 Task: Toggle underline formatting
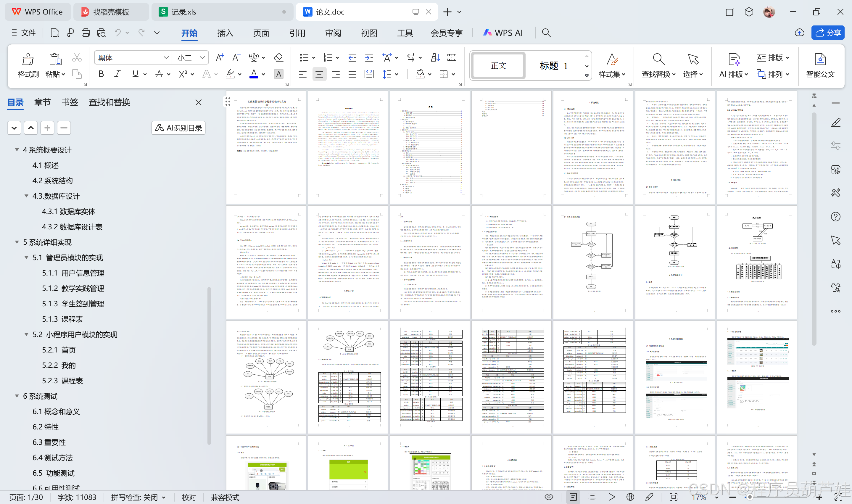pyautogui.click(x=135, y=74)
